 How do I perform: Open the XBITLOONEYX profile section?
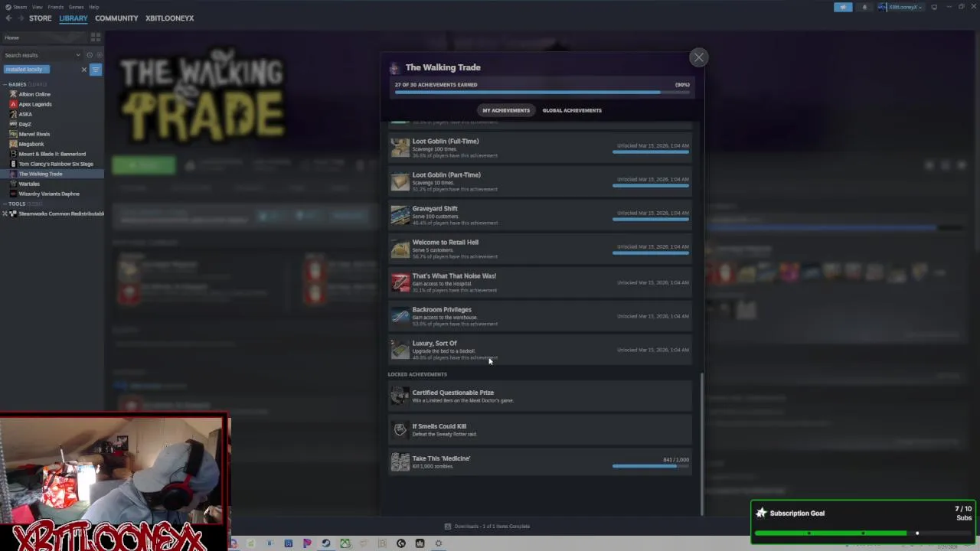tap(170, 18)
